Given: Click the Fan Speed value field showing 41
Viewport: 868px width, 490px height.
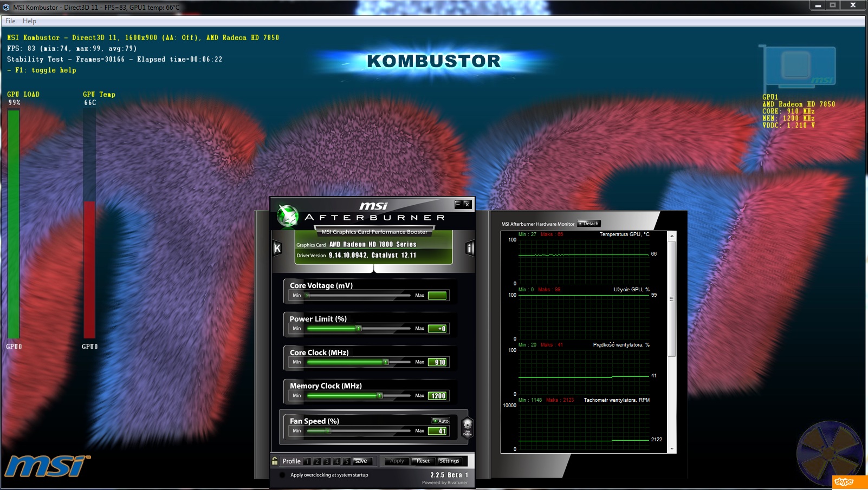Looking at the screenshot, I should click(x=437, y=431).
